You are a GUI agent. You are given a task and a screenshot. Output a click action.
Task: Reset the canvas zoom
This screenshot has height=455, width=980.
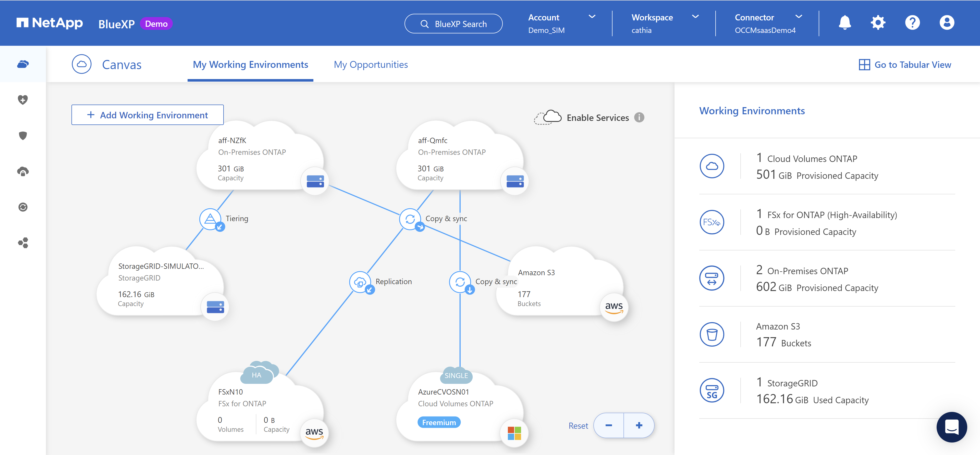tap(578, 426)
